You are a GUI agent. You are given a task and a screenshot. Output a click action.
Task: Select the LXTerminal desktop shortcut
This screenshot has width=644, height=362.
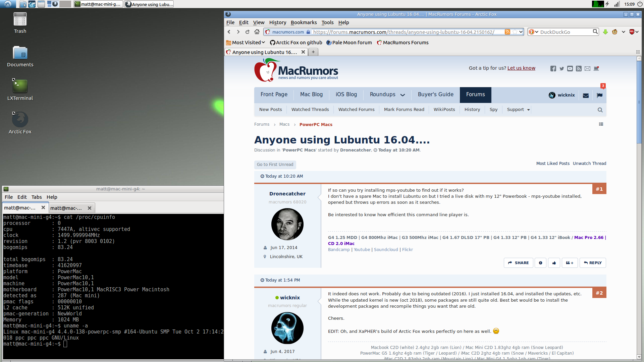(20, 90)
